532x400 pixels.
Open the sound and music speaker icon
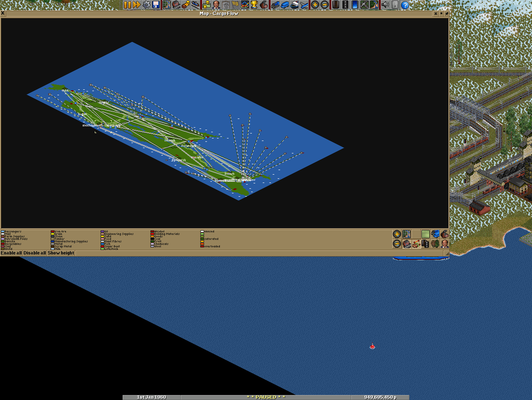click(x=385, y=5)
